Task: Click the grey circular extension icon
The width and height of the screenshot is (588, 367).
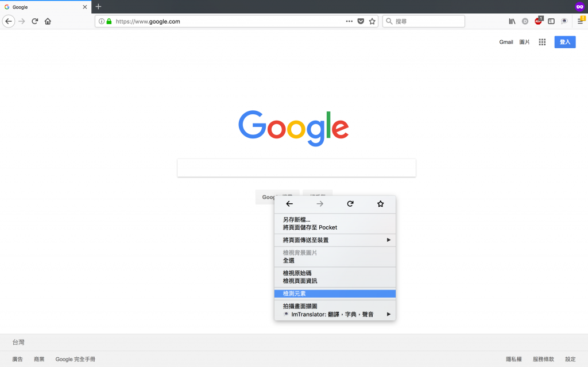Action: [525, 21]
